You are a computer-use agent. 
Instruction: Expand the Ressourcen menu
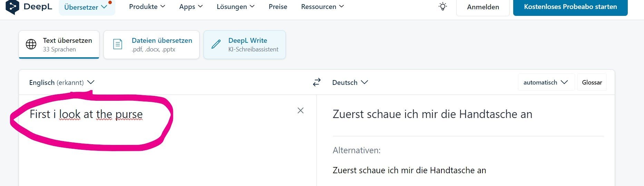(322, 7)
